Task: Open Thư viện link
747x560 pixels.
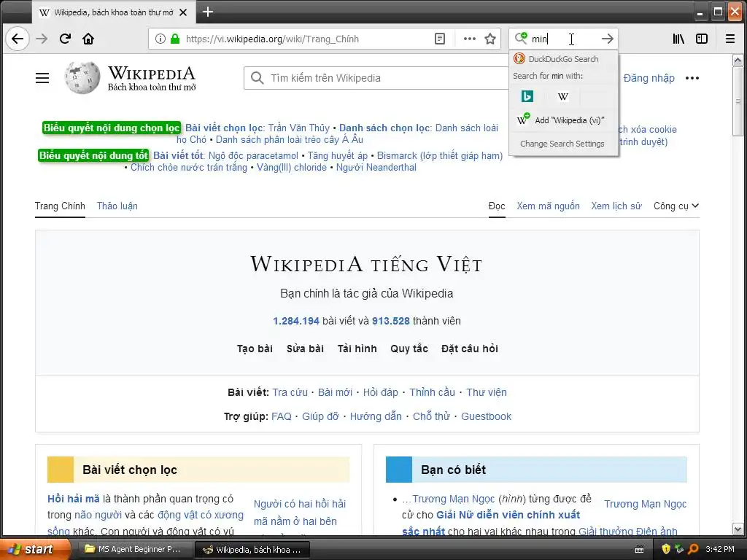Action: click(487, 392)
